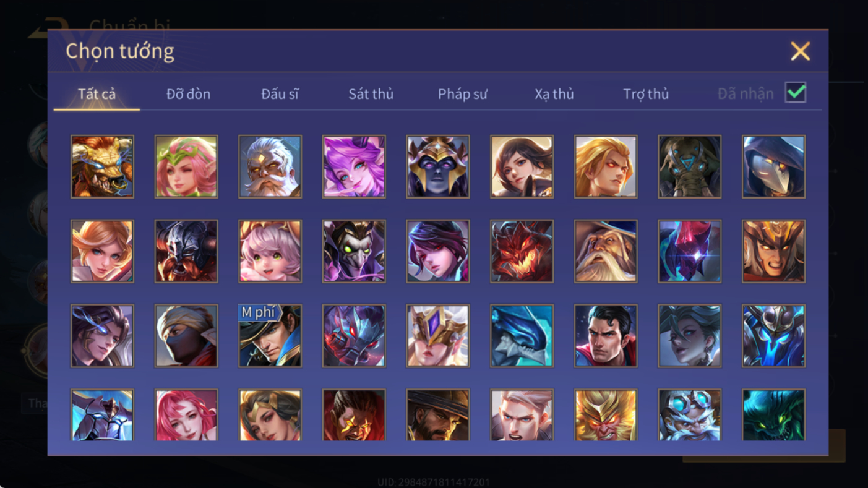Choose the hero marked M phí
The height and width of the screenshot is (488, 868).
[x=270, y=336]
